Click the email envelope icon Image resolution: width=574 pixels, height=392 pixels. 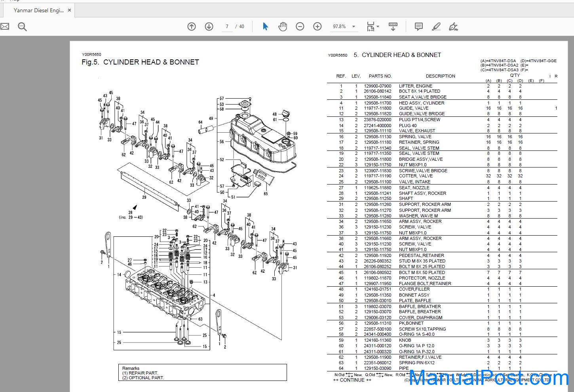pyautogui.click(x=4, y=27)
